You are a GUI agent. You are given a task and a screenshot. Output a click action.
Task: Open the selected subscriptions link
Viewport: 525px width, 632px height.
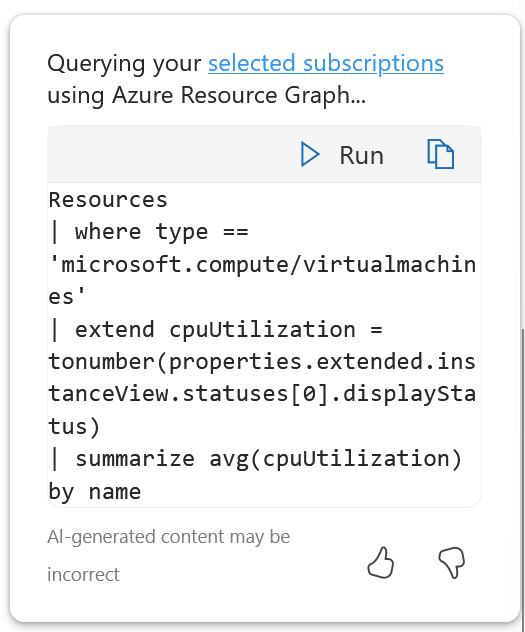(x=326, y=63)
